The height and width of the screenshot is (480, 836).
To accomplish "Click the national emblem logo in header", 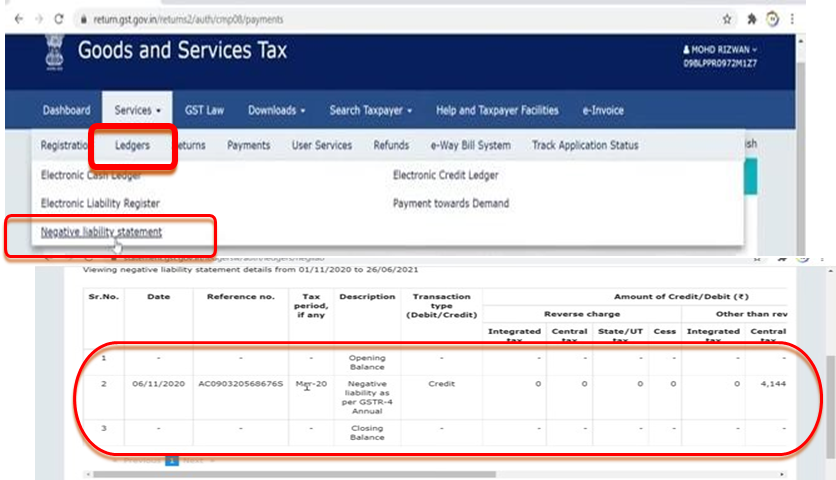I will 52,57.
